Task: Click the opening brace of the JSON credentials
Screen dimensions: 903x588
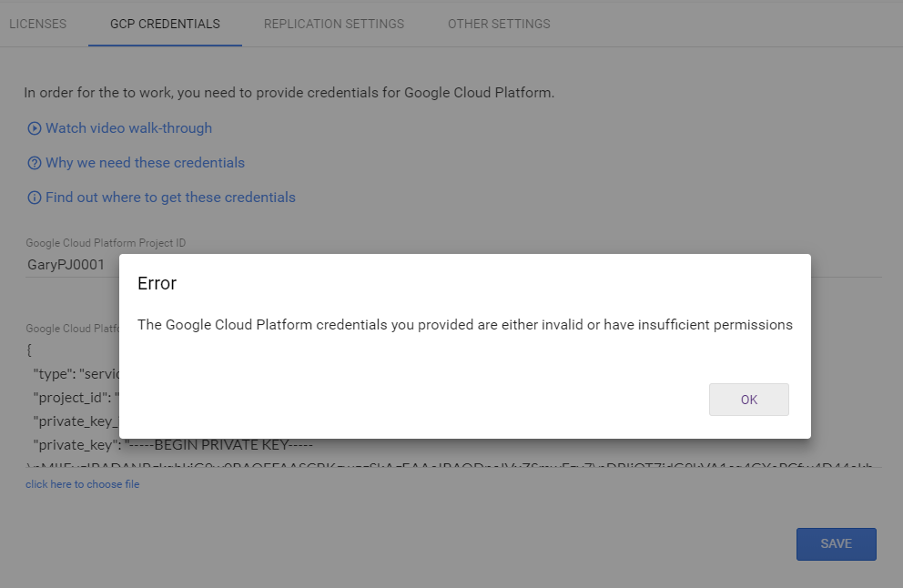Action: pos(28,350)
